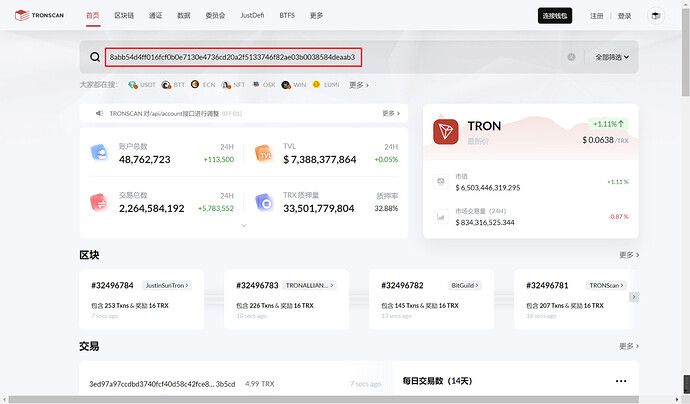Click the search magnifier icon
The image size is (690, 404).
[x=95, y=57]
